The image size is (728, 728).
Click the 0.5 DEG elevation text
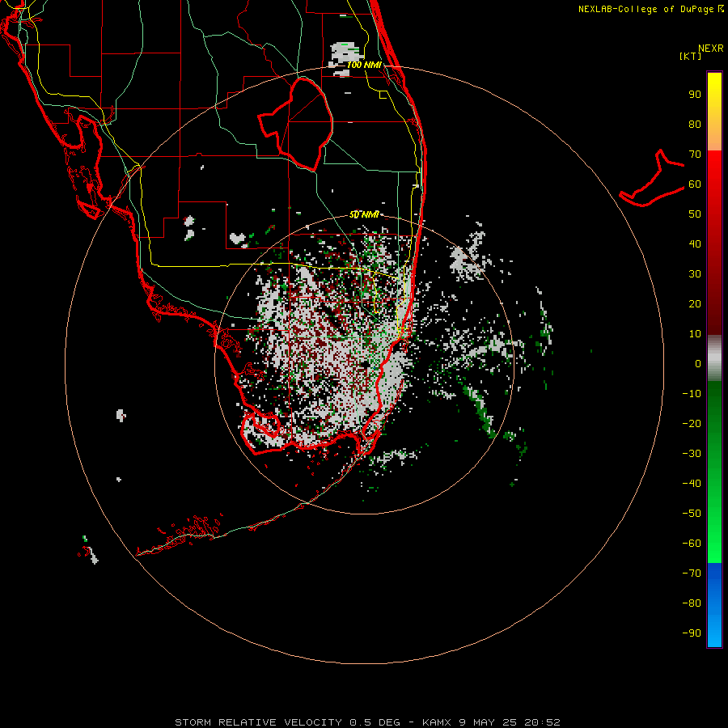375,722
